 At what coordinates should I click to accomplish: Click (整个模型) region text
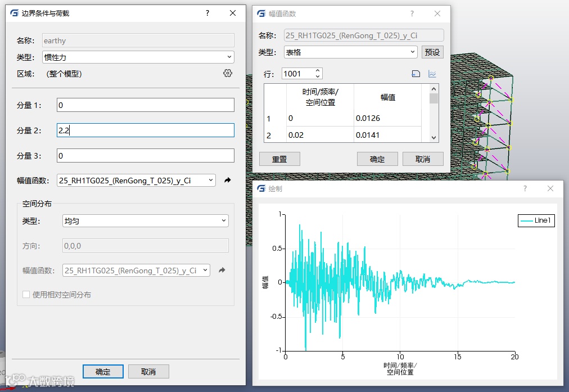coord(64,74)
